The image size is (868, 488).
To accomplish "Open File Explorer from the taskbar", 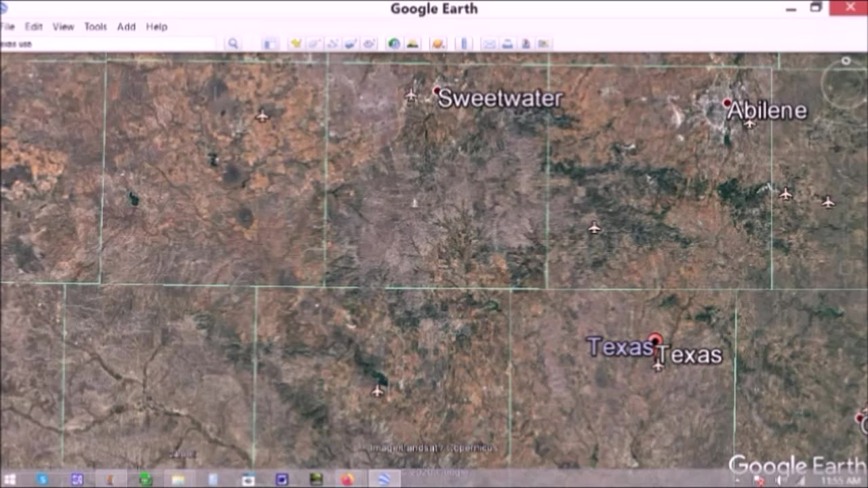I will coord(178,480).
